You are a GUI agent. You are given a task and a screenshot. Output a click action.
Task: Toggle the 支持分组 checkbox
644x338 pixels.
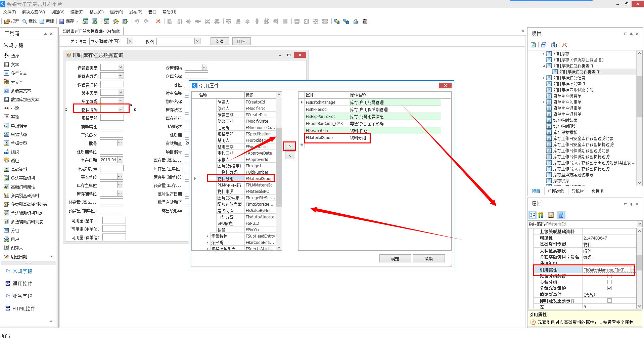pyautogui.click(x=609, y=282)
